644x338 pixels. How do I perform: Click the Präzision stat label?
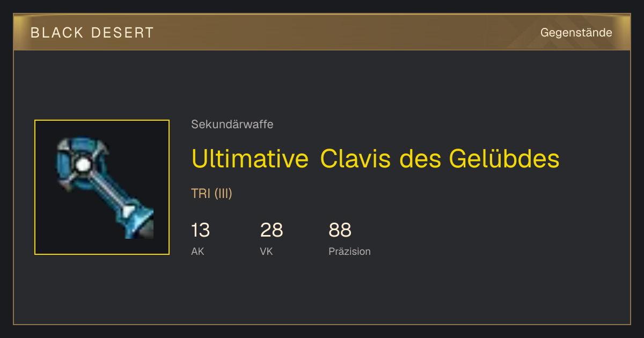[x=349, y=251]
